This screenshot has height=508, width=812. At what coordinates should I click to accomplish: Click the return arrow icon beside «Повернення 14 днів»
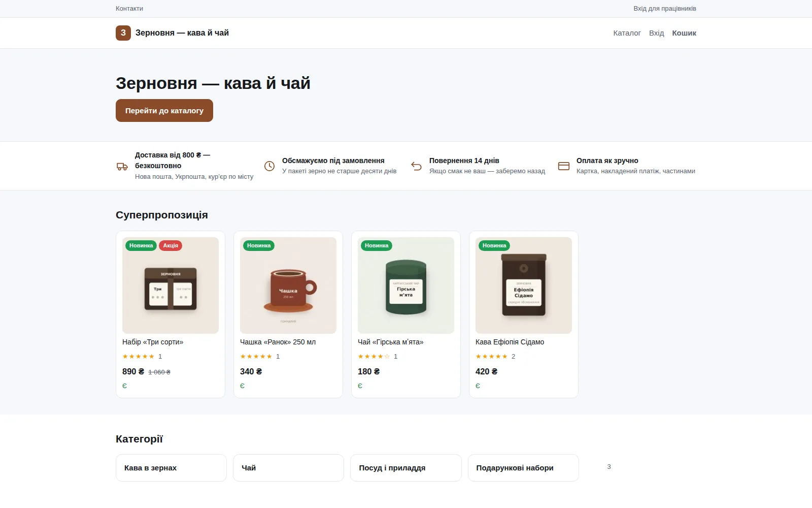[x=417, y=166]
